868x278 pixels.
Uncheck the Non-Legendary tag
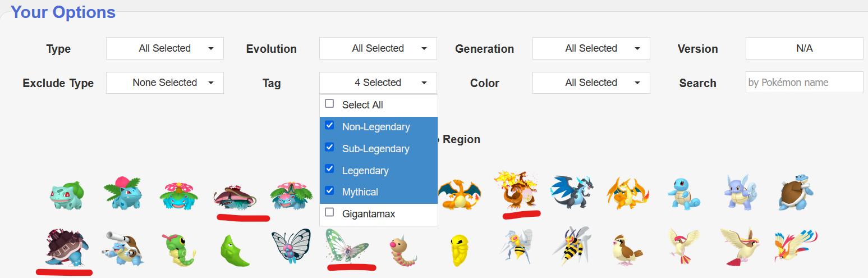(x=379, y=127)
